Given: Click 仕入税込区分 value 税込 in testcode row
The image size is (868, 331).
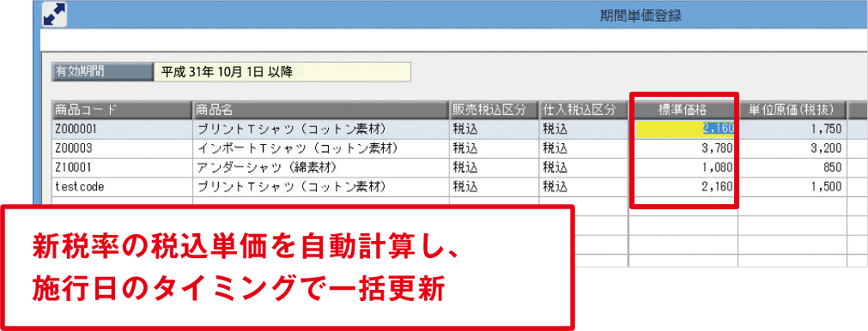Looking at the screenshot, I should coord(584,187).
